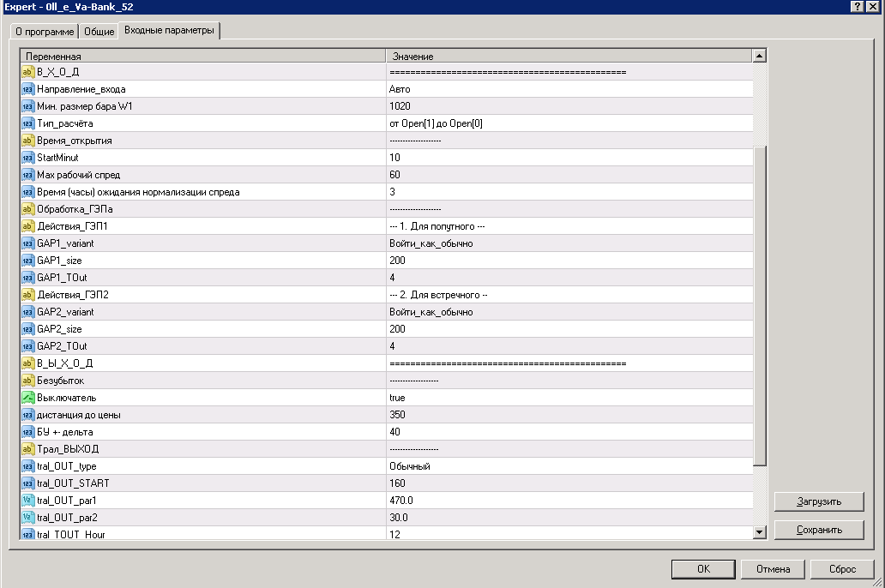The image size is (885, 588).
Task: Select the Время (часы) ожидания нормализации спреда row
Action: pos(387,192)
